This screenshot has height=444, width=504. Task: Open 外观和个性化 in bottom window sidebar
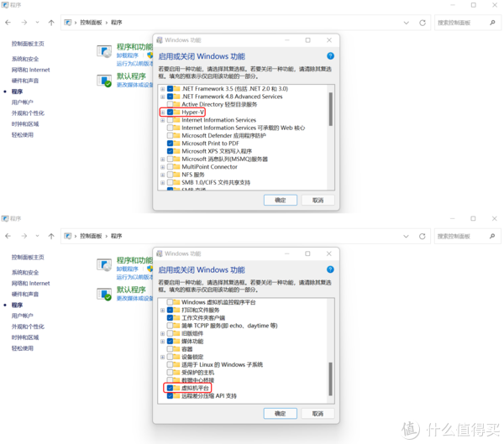coord(28,326)
